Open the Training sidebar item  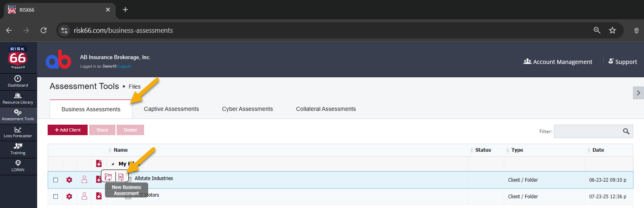18,149
